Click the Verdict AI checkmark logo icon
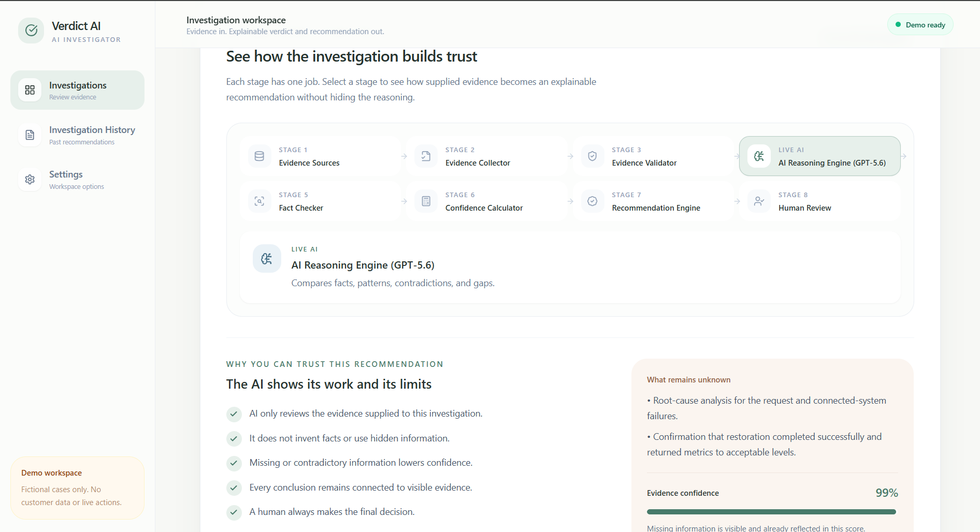980x532 pixels. click(x=31, y=31)
